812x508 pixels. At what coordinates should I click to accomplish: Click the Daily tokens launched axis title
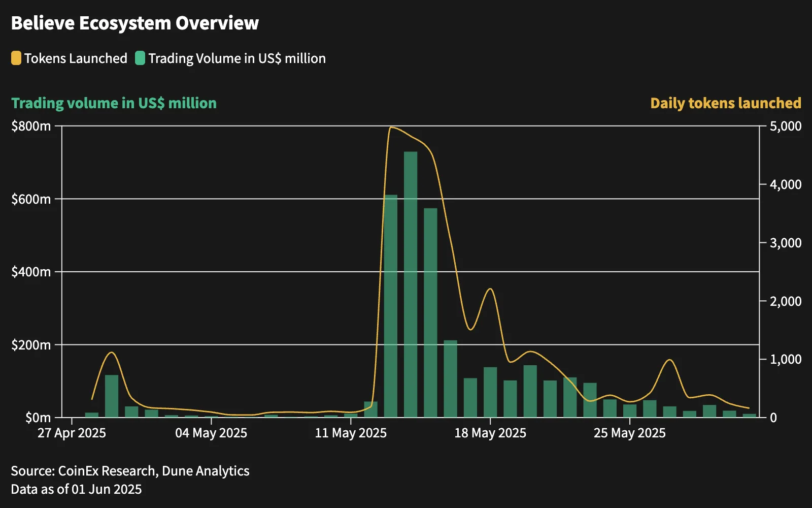tap(726, 103)
